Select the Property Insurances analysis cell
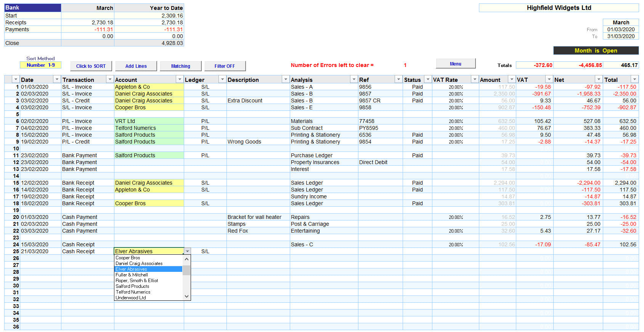The width and height of the screenshot is (644, 332). [x=324, y=162]
